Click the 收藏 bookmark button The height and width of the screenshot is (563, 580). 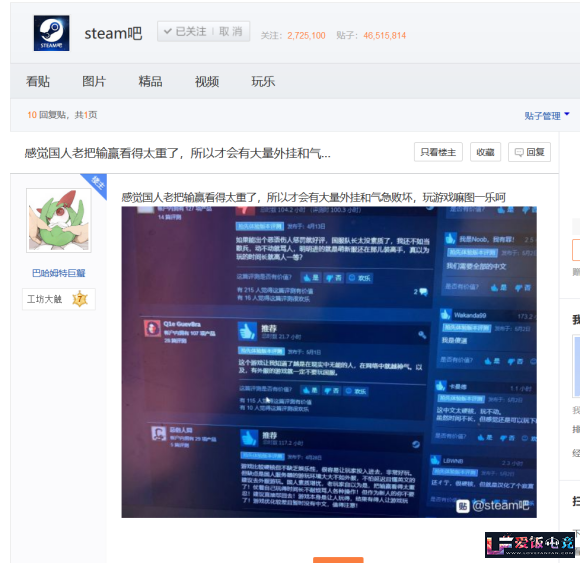(485, 152)
